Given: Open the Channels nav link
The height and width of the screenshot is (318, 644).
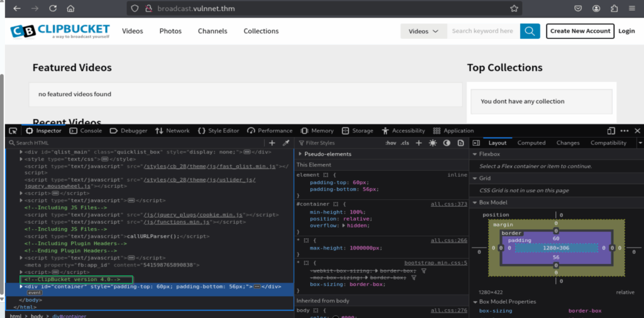Looking at the screenshot, I should point(213,31).
